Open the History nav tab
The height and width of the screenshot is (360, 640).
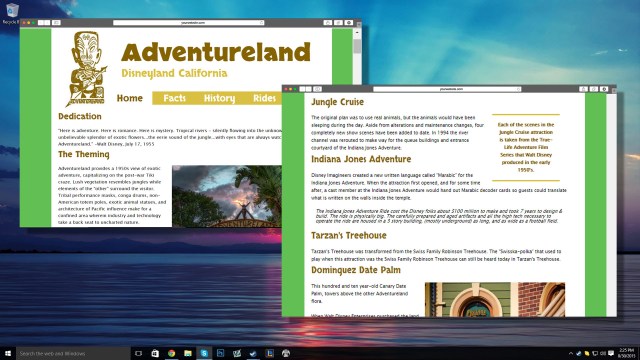(x=219, y=98)
